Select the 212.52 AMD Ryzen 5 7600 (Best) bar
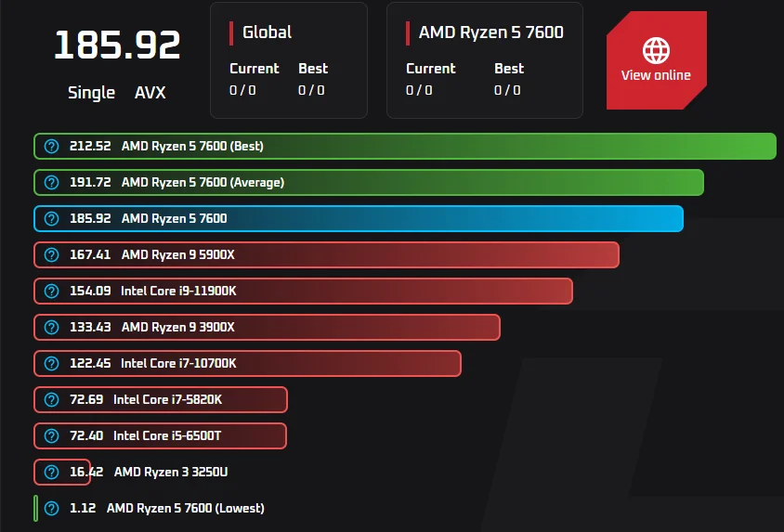 pyautogui.click(x=405, y=147)
